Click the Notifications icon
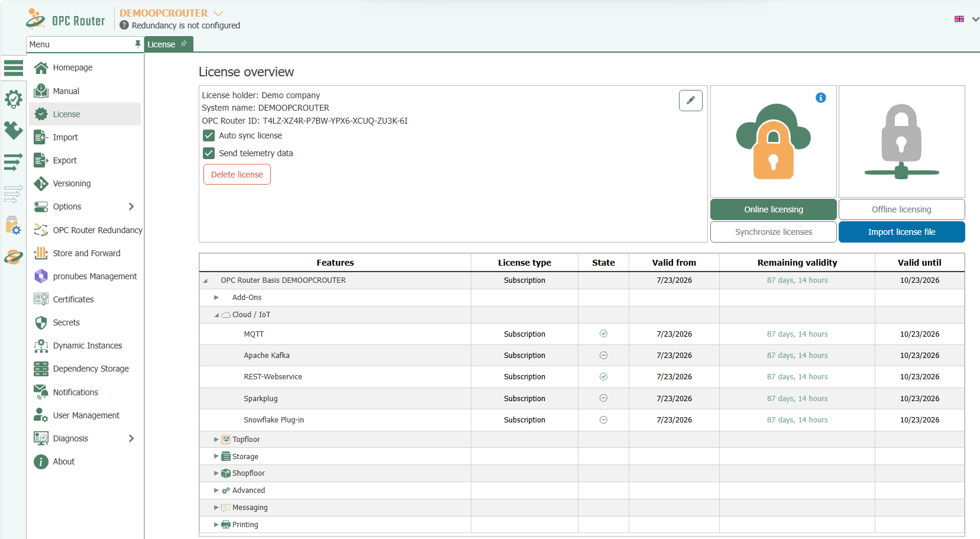Image resolution: width=980 pixels, height=539 pixels. (x=41, y=392)
